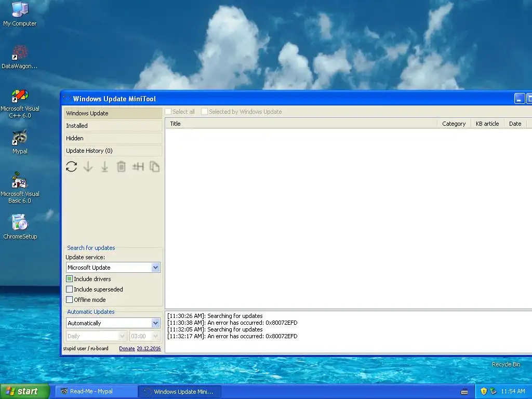The width and height of the screenshot is (532, 399).
Task: Click the Donate link
Action: (127, 349)
